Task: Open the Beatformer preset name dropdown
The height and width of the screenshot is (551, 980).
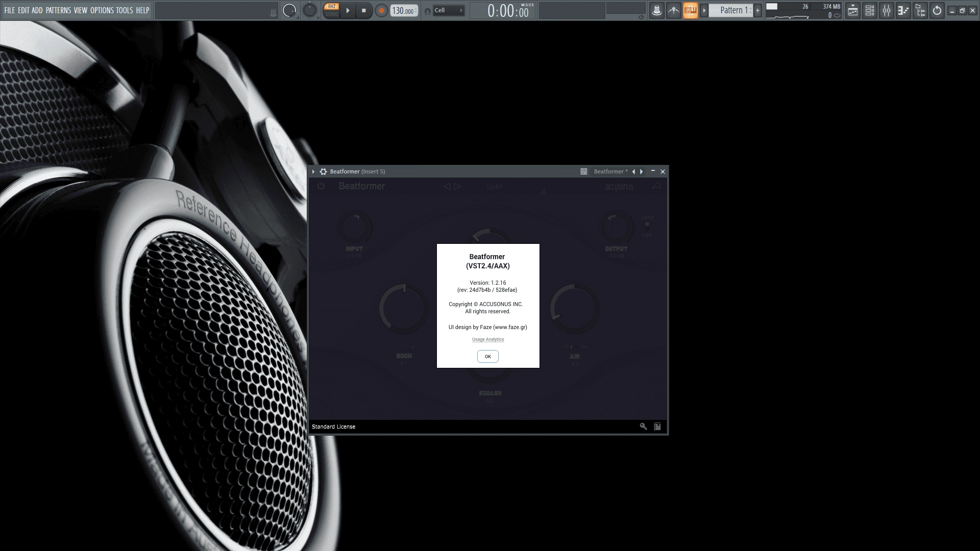Action: tap(610, 172)
